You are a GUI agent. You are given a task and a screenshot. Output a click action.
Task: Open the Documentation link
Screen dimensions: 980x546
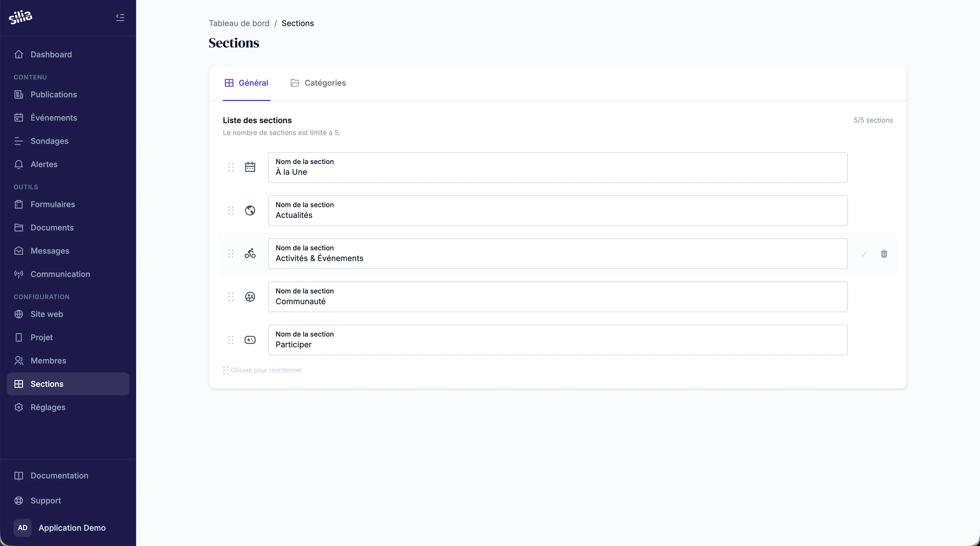click(59, 476)
